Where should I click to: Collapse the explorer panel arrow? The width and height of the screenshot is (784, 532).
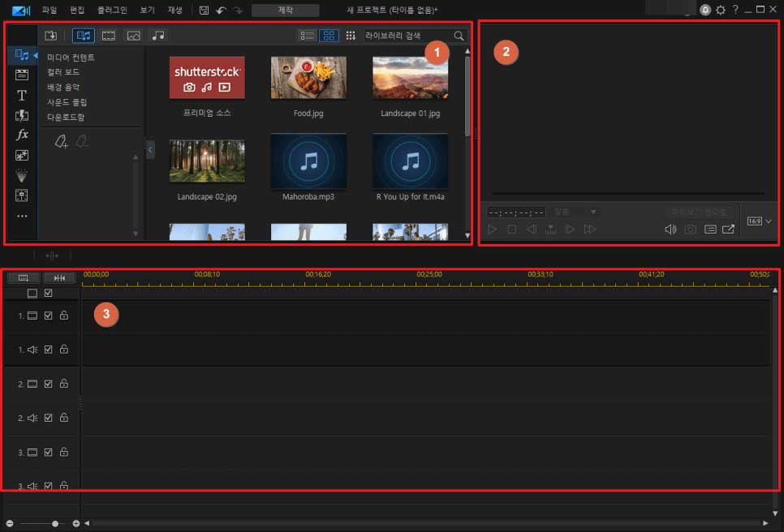coord(150,149)
